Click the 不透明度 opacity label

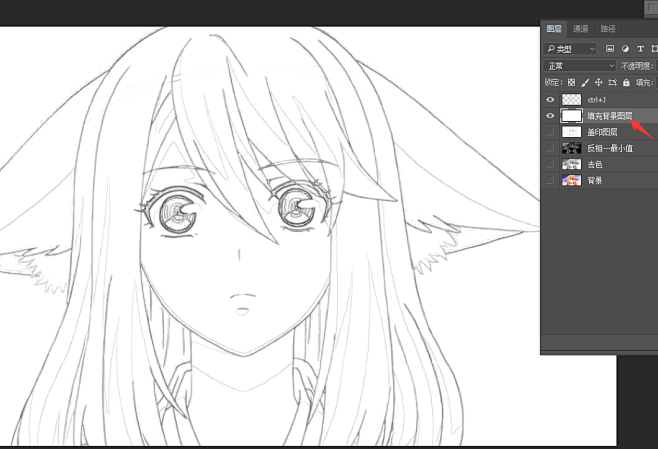coord(637,66)
